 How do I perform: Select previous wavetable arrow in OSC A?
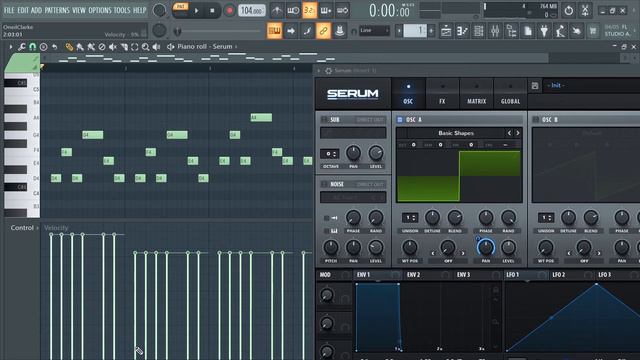point(509,133)
